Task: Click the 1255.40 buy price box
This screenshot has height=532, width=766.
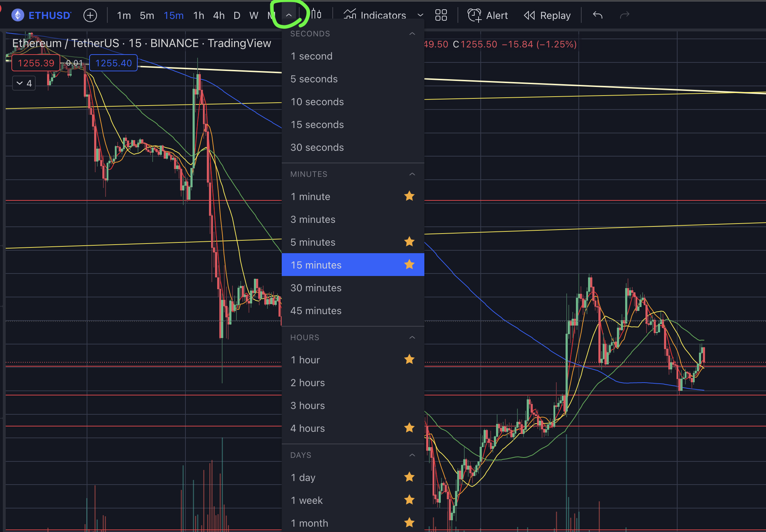Action: coord(113,63)
